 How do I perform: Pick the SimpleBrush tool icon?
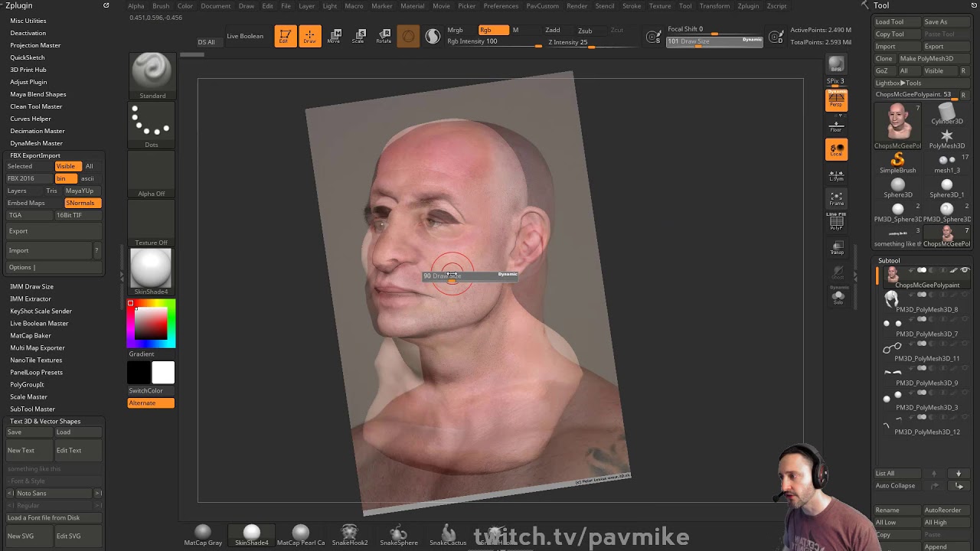(898, 162)
